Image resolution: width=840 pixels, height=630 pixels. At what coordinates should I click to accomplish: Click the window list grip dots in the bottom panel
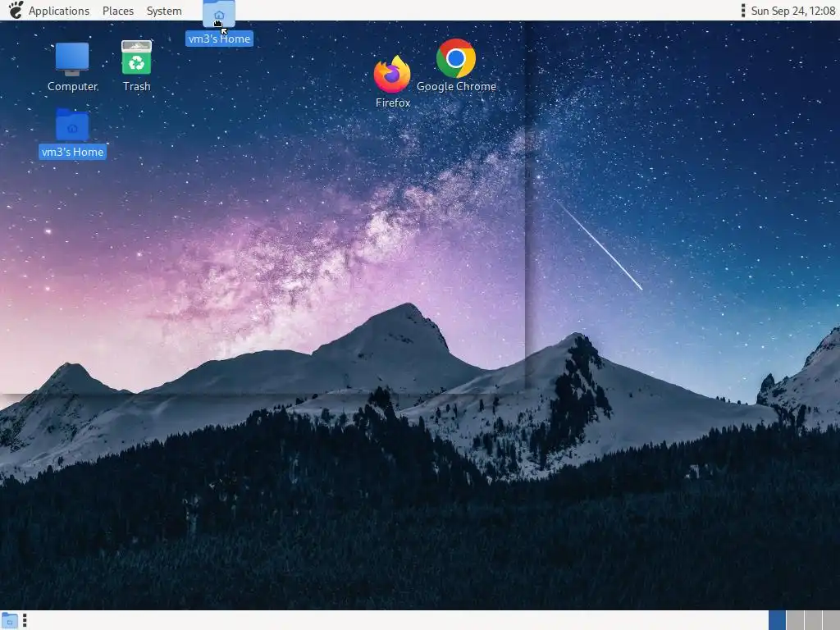click(25, 620)
